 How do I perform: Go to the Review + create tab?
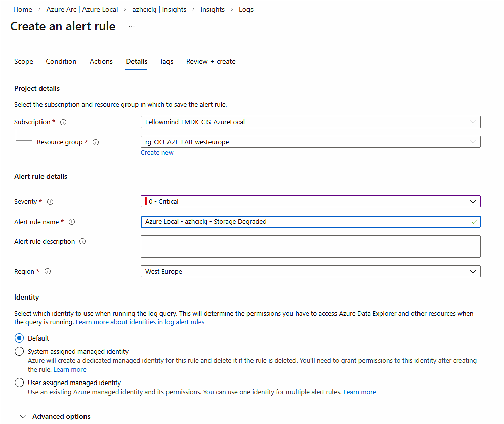pyautogui.click(x=211, y=61)
